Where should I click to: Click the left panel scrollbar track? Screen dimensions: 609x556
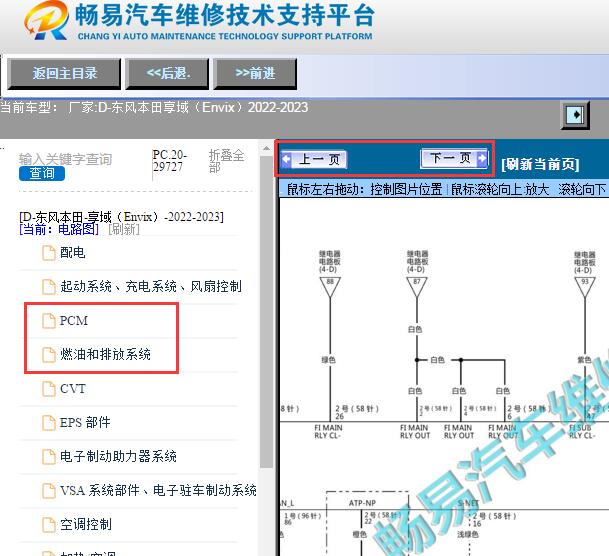266,513
